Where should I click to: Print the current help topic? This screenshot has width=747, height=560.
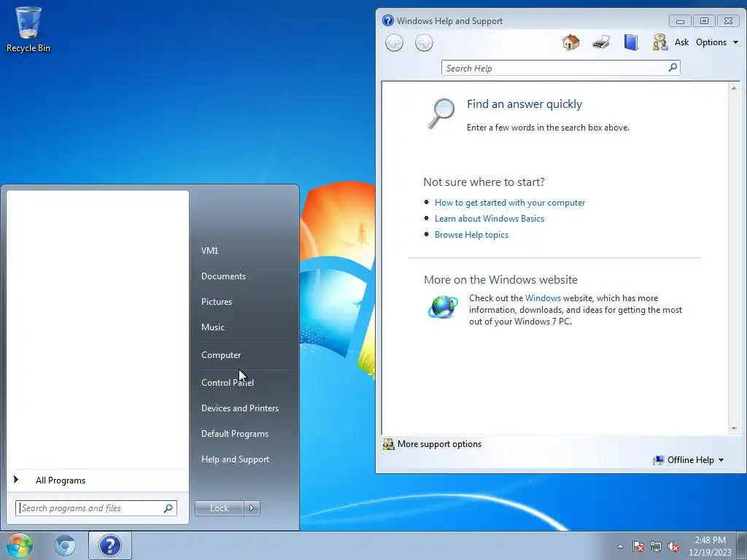click(x=601, y=42)
